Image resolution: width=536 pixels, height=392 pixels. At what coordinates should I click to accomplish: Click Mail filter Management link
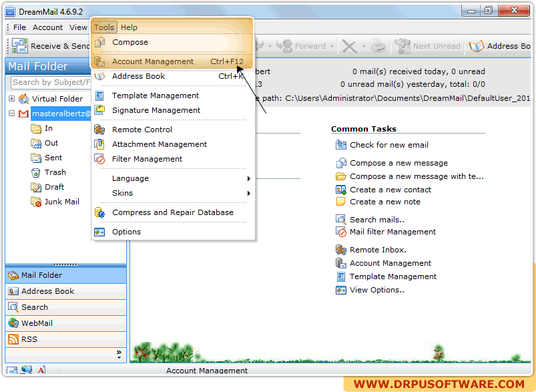coord(392,232)
